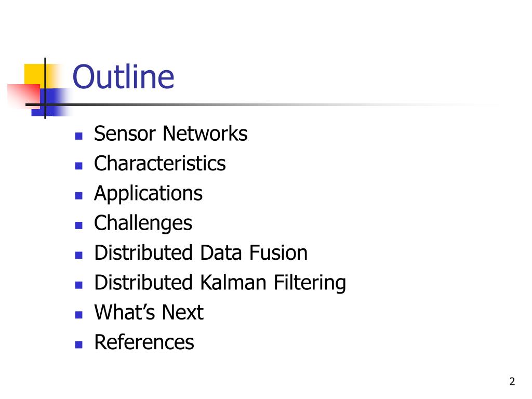Select the Applications bullet item
The height and width of the screenshot is (399, 532).
click(148, 194)
